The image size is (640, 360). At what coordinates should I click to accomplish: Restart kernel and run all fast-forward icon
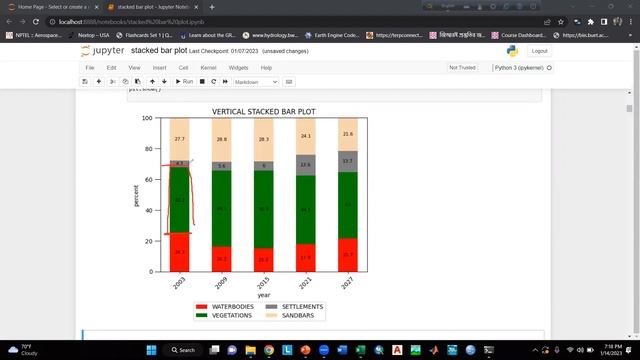pyautogui.click(x=225, y=82)
